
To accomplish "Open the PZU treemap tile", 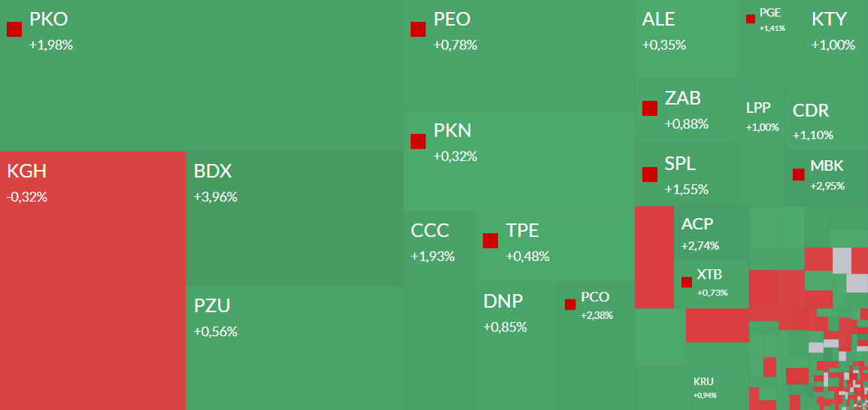I will pyautogui.click(x=293, y=348).
